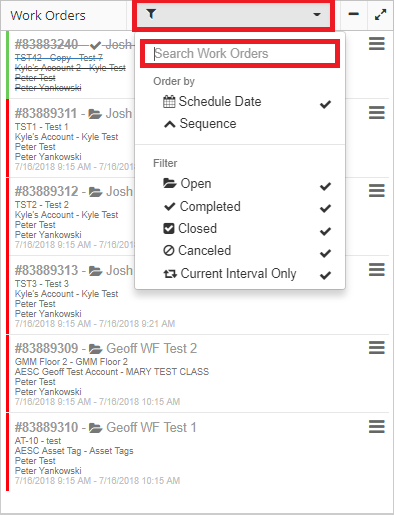Viewport: 395px width, 515px height.
Task: Collapse Work Orders panel with minus icon
Action: tap(353, 14)
